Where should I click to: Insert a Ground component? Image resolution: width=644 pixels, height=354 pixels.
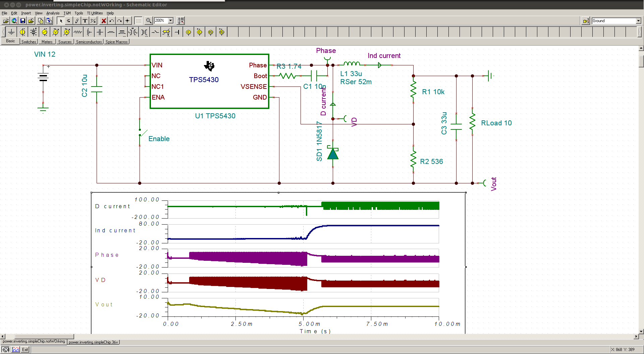11,32
